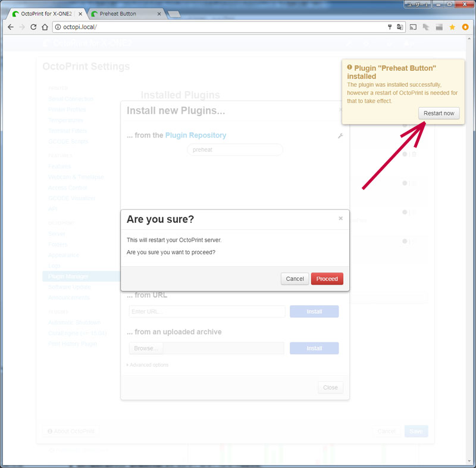Screen dimensions: 476x468
Task: Bookmark this page with the star icon
Action: click(x=452, y=27)
